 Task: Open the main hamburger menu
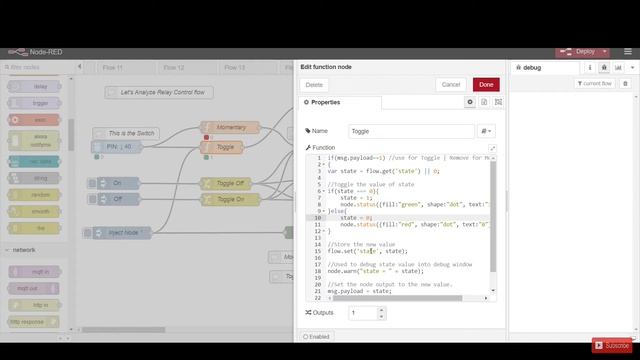click(628, 51)
